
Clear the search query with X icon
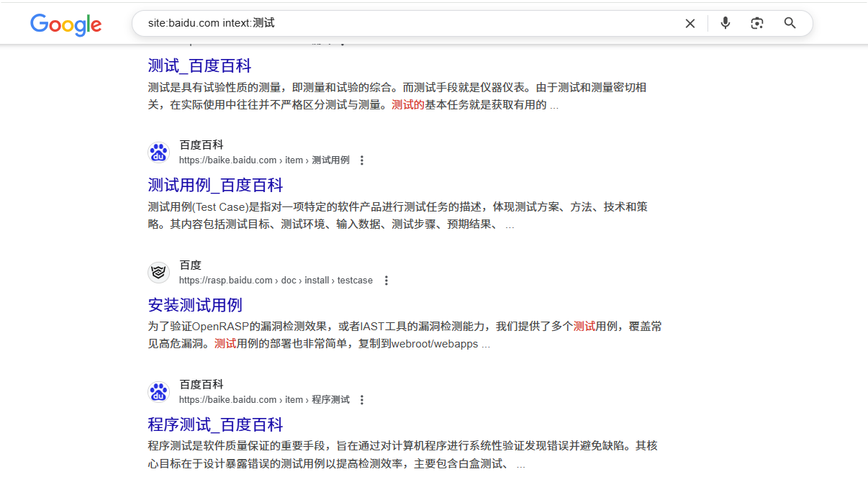[690, 23]
